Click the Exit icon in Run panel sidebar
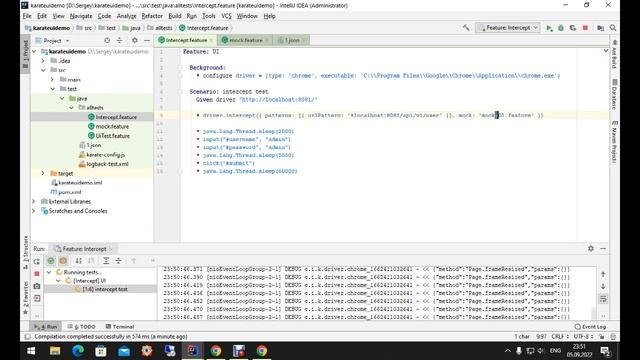The width and height of the screenshot is (640, 360). tap(37, 298)
